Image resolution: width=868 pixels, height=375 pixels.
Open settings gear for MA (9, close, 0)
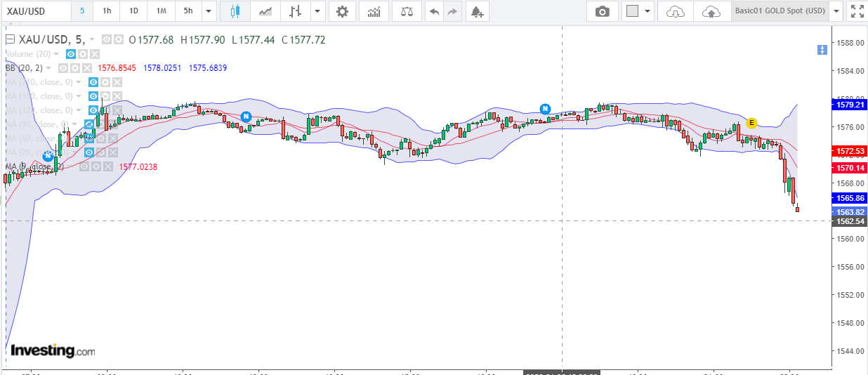click(96, 166)
